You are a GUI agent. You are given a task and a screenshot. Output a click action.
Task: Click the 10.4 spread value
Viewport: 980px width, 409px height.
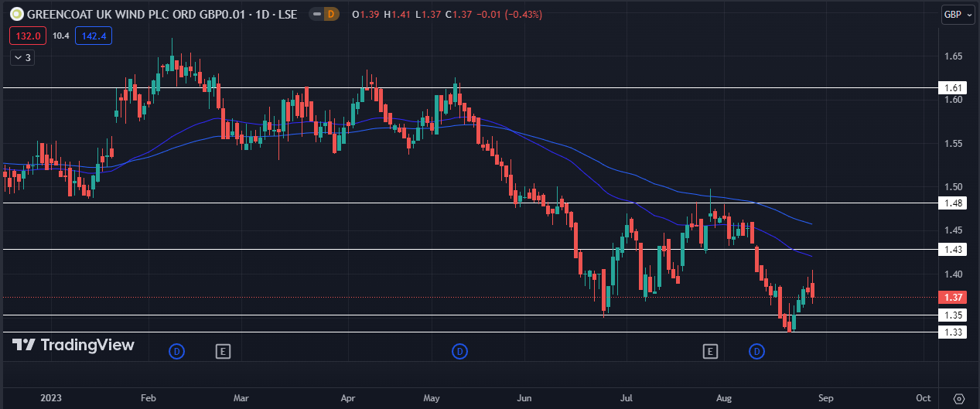pyautogui.click(x=61, y=36)
